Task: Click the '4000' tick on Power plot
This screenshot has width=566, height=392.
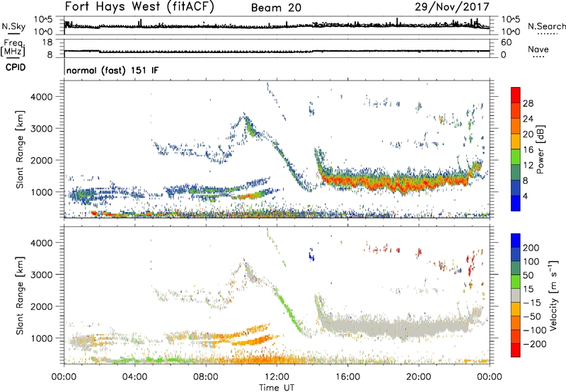Action: pos(41,97)
